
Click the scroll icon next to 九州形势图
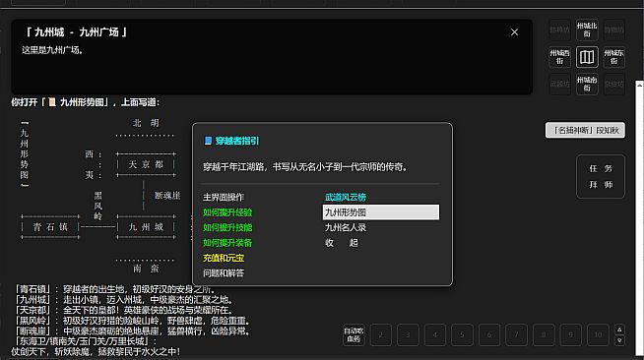pyautogui.click(x=52, y=101)
